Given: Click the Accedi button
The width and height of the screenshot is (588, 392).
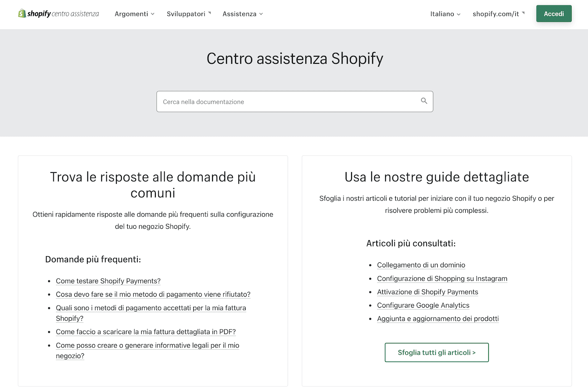Looking at the screenshot, I should tap(554, 14).
